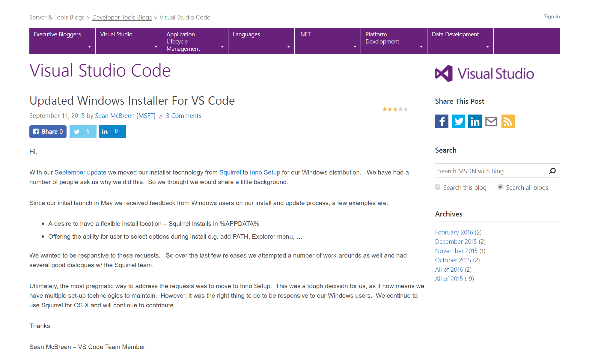Open the Visual Studio nav menu

pos(116,34)
